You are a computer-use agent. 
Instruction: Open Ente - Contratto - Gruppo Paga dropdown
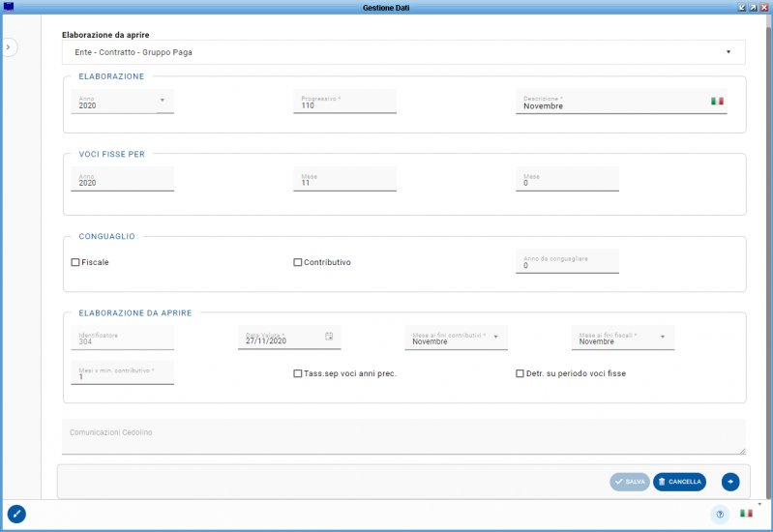point(728,52)
